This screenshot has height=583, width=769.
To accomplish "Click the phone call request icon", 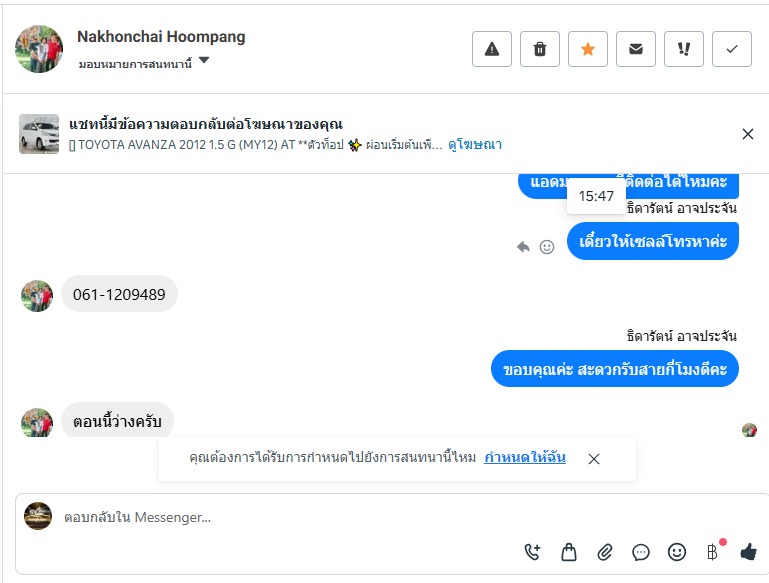I will coord(532,551).
